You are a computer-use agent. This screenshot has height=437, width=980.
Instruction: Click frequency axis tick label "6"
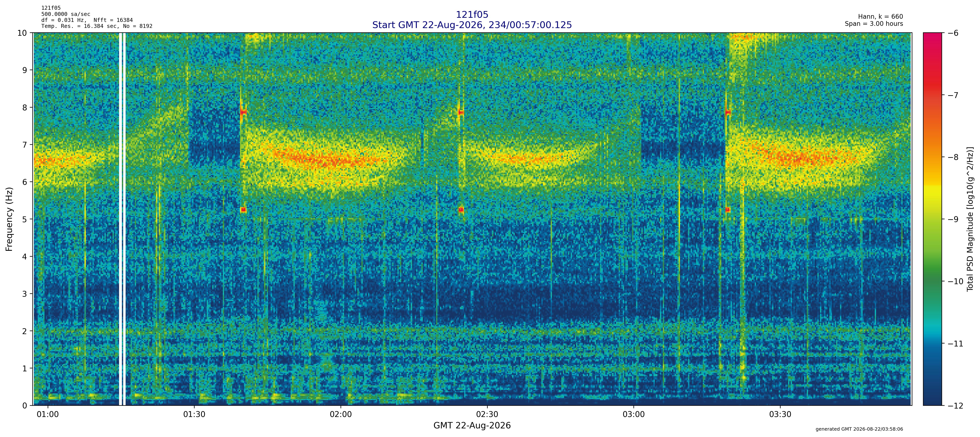point(25,182)
